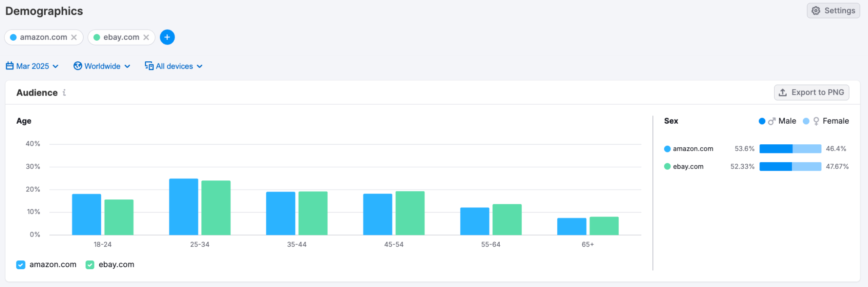Click the 35-44 axis label

coord(297,244)
